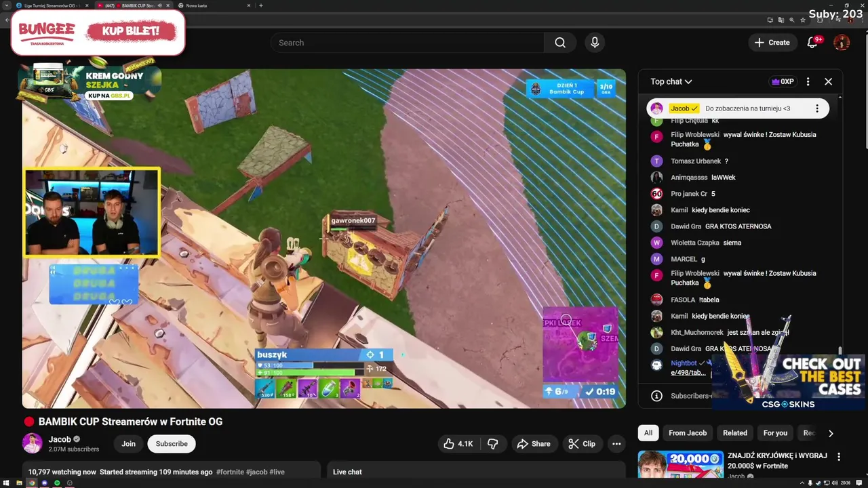Dislike the video with thumbs down
This screenshot has height=488, width=868.
(x=493, y=444)
